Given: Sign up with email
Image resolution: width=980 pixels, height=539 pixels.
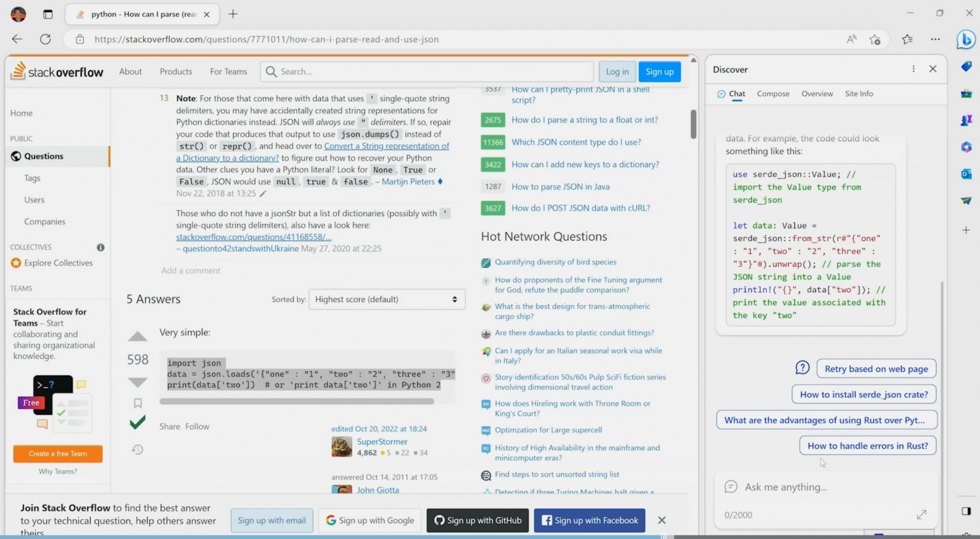Looking at the screenshot, I should (272, 521).
